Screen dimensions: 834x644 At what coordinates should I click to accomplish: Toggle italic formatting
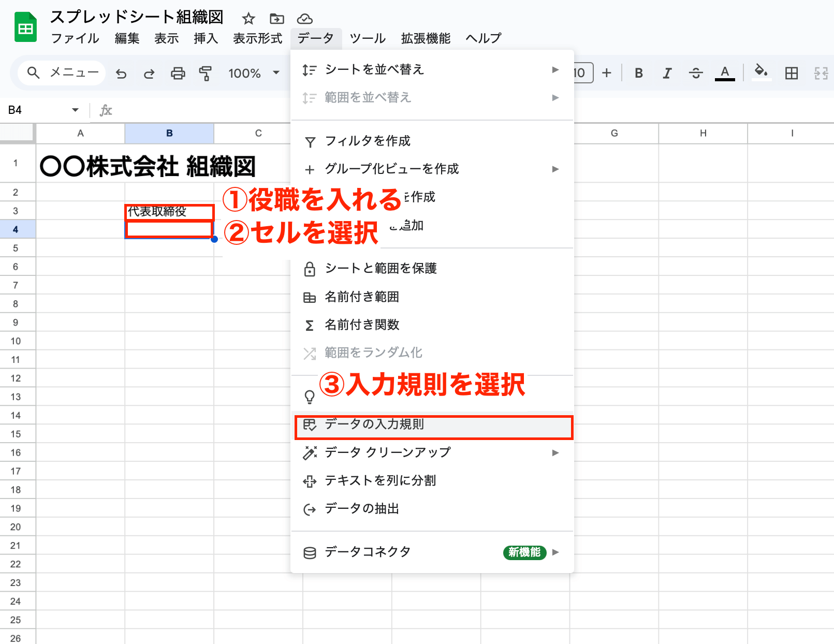[x=666, y=73]
